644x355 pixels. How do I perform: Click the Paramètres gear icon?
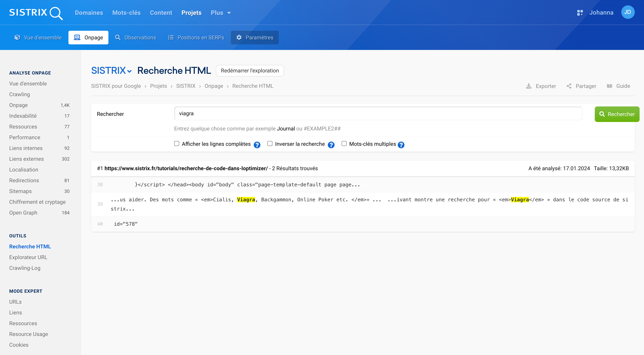pyautogui.click(x=239, y=37)
